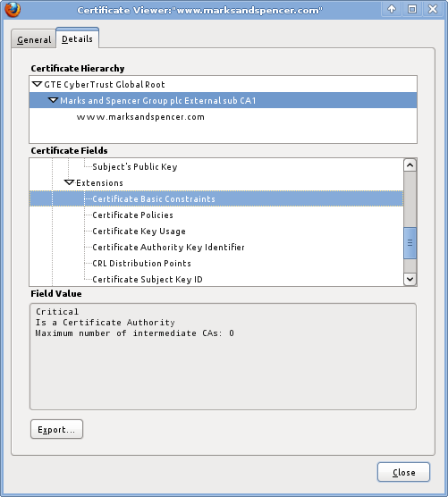Screen dimensions: 448x497
Task: Click the title bar up-arrow shade icon
Action: click(392, 9)
